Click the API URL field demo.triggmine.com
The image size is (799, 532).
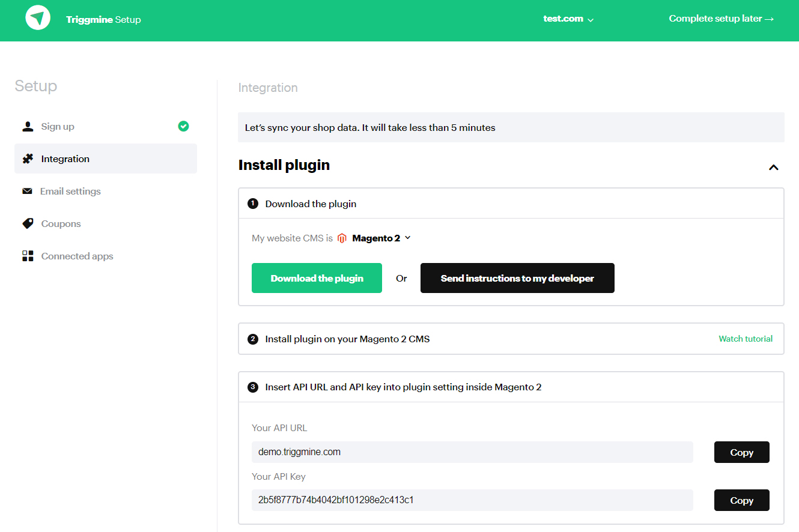(x=472, y=452)
